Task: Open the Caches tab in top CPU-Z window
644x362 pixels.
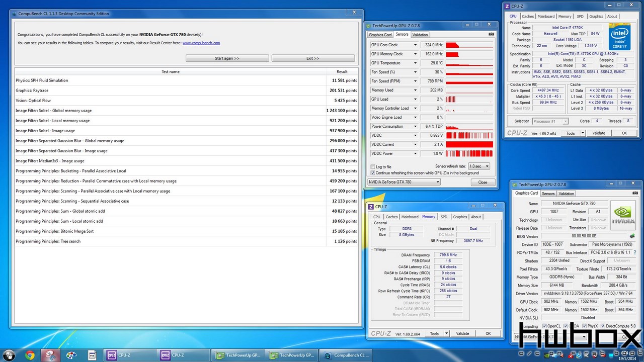Action: pyautogui.click(x=528, y=17)
